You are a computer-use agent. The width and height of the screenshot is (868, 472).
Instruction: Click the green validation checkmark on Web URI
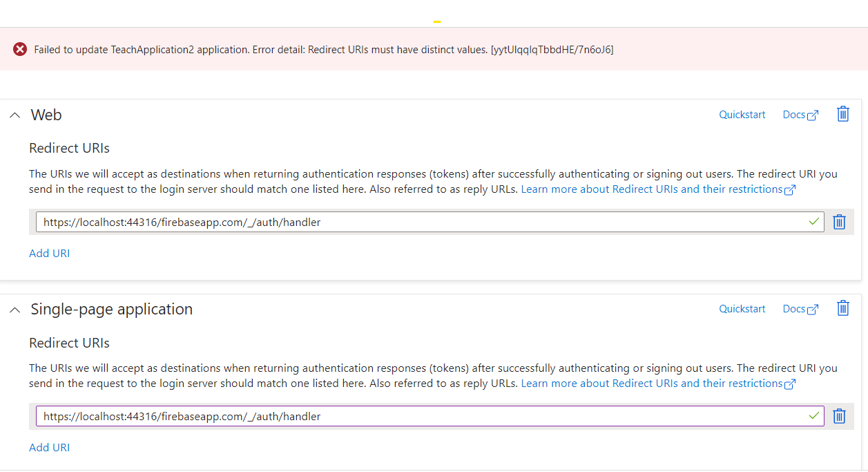click(814, 222)
